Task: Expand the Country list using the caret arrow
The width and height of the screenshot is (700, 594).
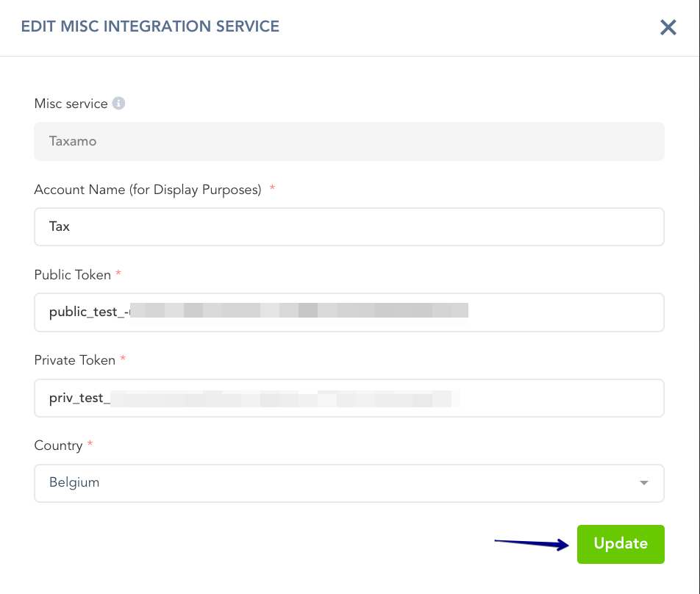Action: click(x=644, y=483)
